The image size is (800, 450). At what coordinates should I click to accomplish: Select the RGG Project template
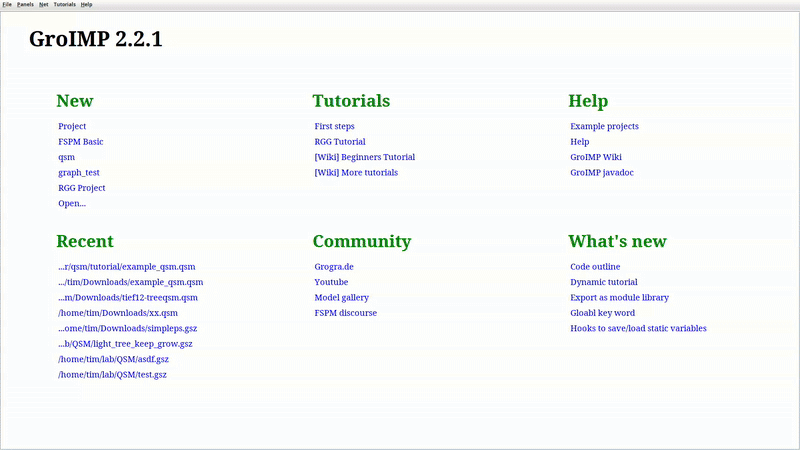pyautogui.click(x=81, y=188)
